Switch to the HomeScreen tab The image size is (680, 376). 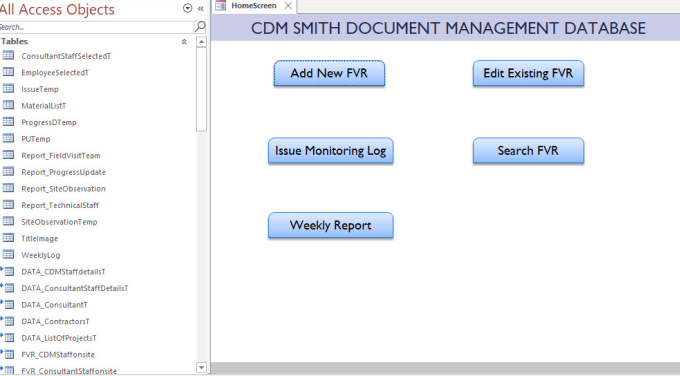tap(254, 6)
